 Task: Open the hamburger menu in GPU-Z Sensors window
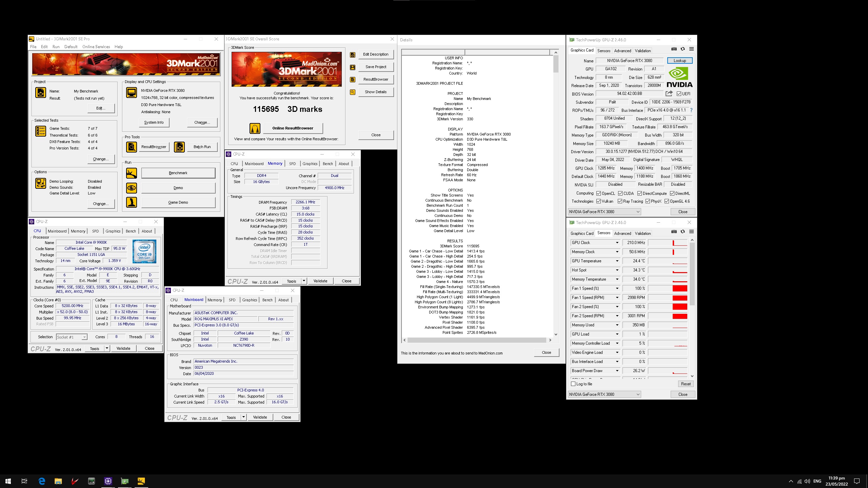click(692, 232)
